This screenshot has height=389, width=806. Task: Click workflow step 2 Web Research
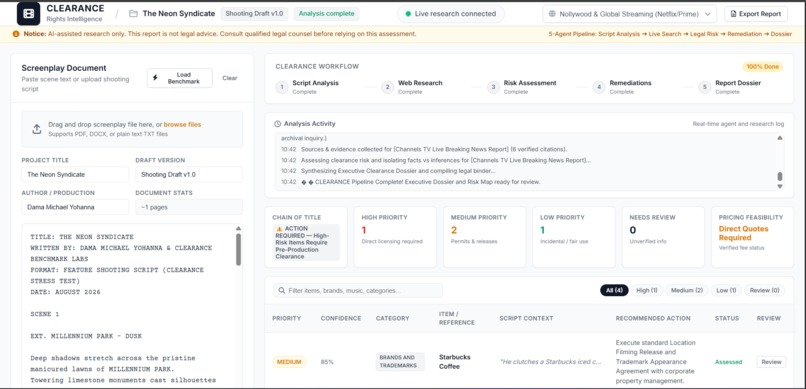(x=412, y=87)
